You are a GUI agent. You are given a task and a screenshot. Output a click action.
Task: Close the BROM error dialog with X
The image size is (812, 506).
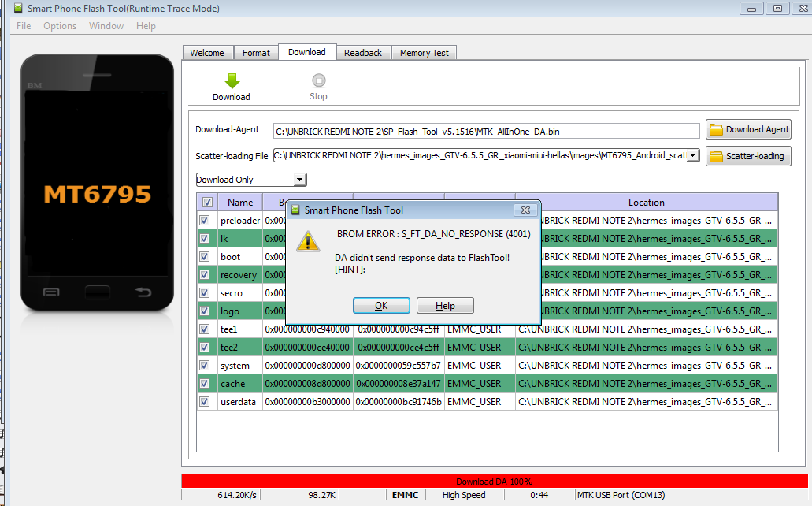click(x=524, y=210)
